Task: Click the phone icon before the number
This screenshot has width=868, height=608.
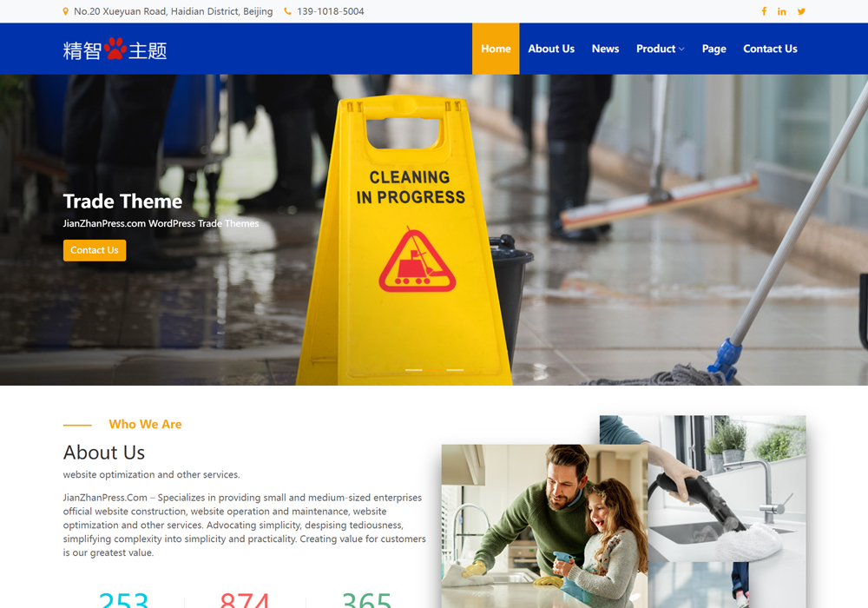Action: coord(287,11)
